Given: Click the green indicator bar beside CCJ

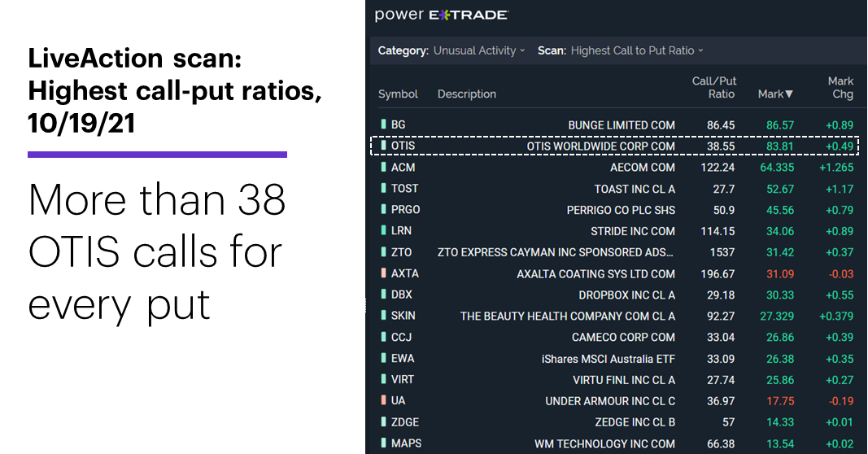Looking at the screenshot, I should [x=383, y=336].
